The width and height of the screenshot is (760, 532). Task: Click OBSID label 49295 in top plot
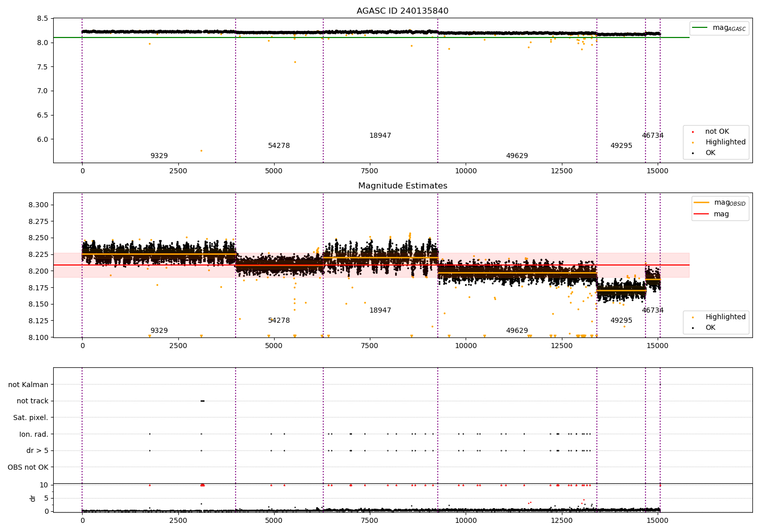click(621, 146)
